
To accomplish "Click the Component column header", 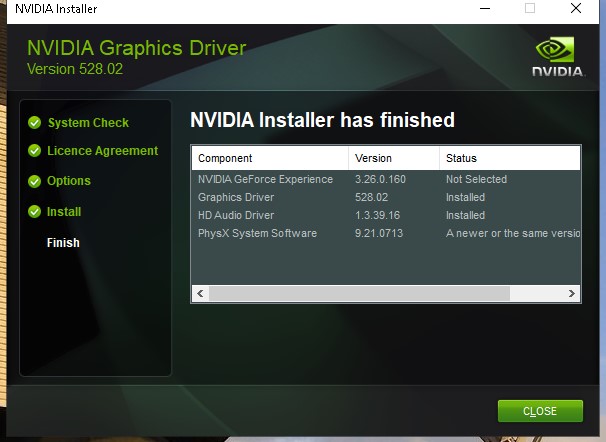I will pos(270,158).
